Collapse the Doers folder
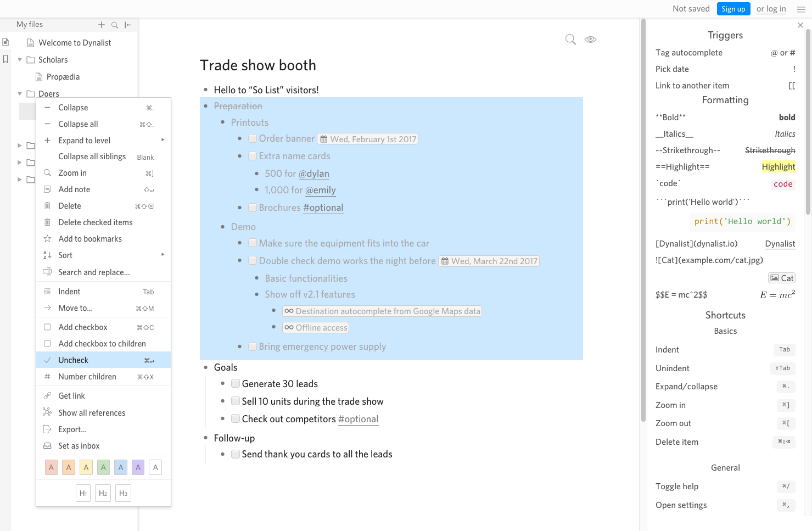 [20, 94]
